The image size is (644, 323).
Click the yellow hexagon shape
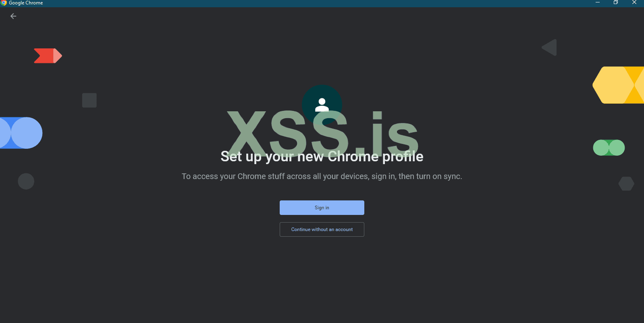pyautogui.click(x=618, y=85)
